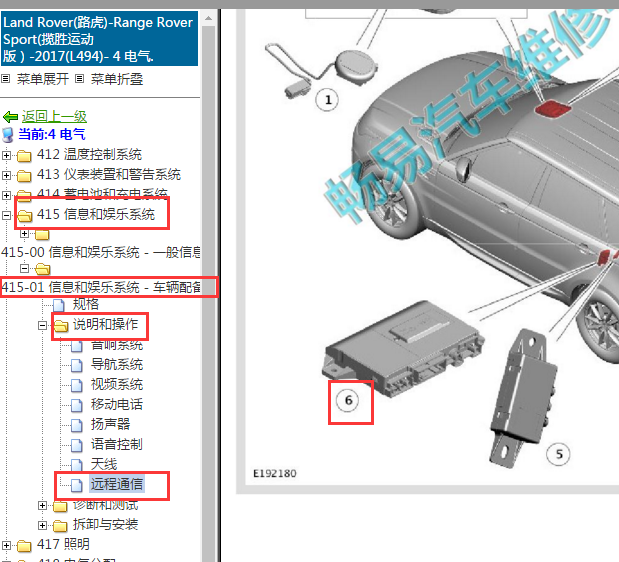This screenshot has height=562, width=619.
Task: Open 412 温度控制系统 tree item
Action: pos(89,154)
